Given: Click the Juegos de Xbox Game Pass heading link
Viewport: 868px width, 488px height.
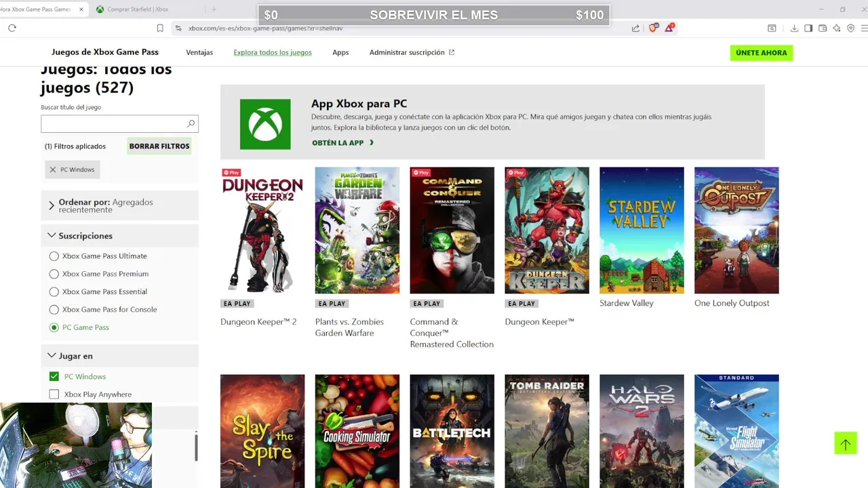Looking at the screenshot, I should 105,52.
